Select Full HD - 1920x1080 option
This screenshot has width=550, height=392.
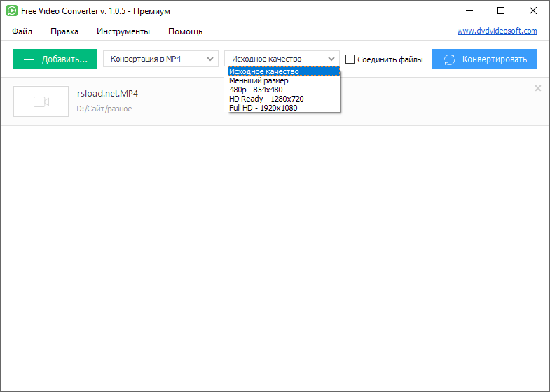pos(263,108)
